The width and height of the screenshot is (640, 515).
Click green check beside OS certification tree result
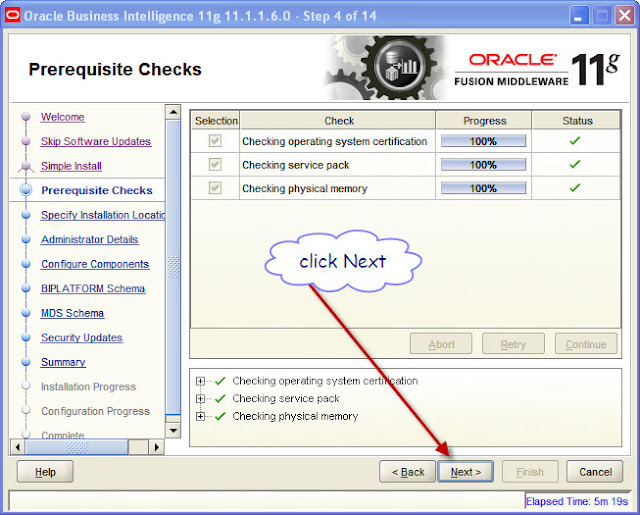220,381
